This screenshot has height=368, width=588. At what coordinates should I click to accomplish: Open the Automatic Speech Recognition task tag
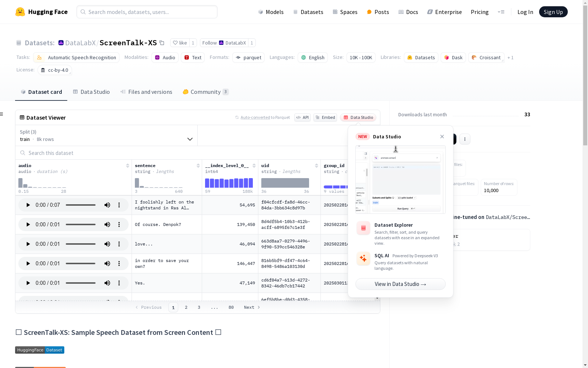pyautogui.click(x=76, y=57)
